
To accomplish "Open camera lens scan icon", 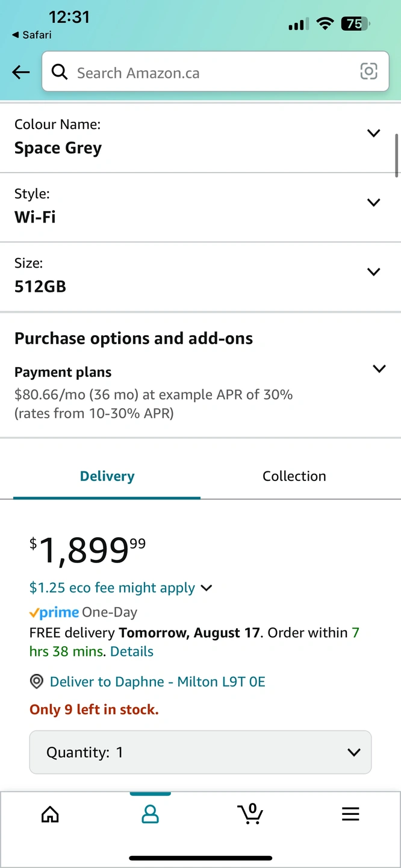I will (x=368, y=72).
